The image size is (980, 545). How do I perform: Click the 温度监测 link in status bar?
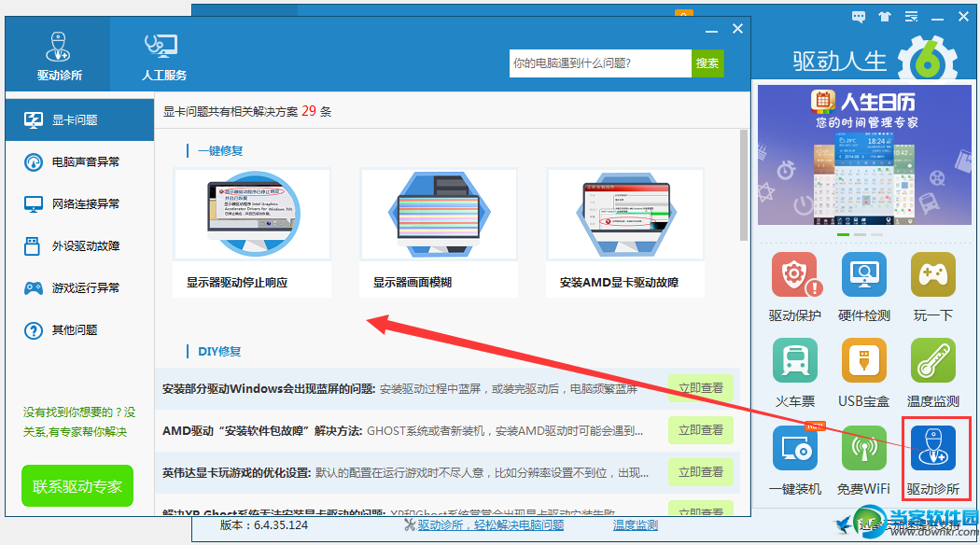point(635,525)
